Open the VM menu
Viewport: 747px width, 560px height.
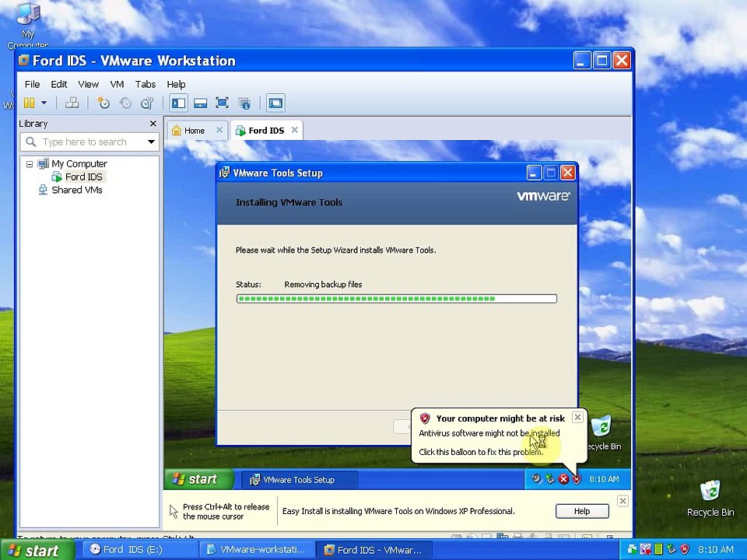[x=117, y=84]
